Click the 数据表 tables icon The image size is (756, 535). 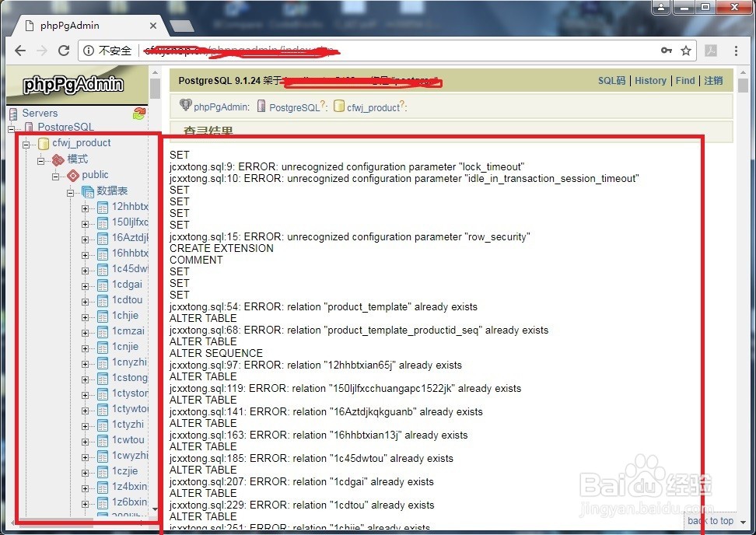pyautogui.click(x=88, y=191)
